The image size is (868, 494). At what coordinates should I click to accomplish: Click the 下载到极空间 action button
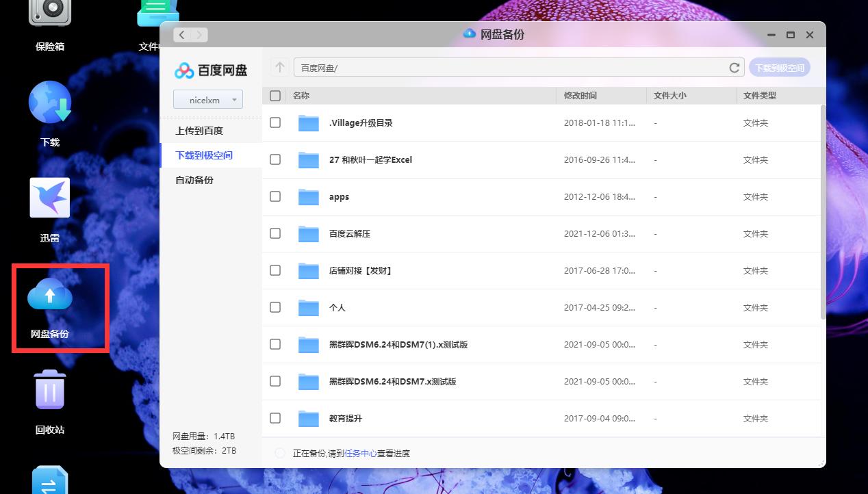780,67
